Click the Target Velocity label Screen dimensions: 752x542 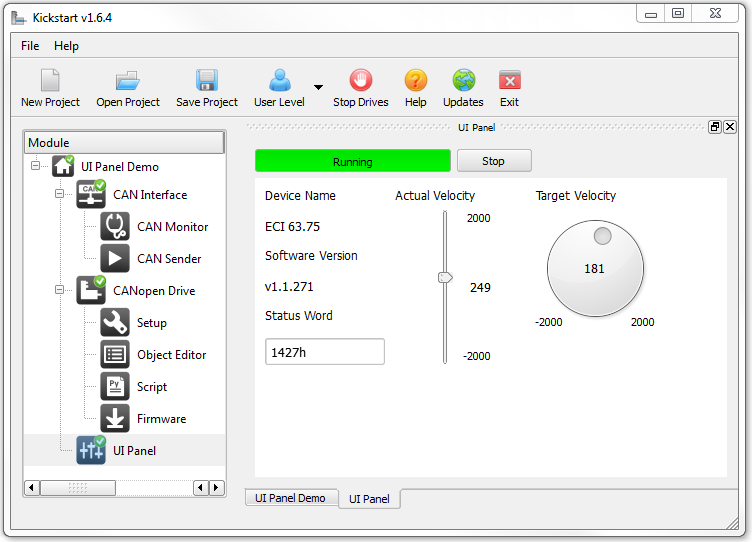pos(576,196)
